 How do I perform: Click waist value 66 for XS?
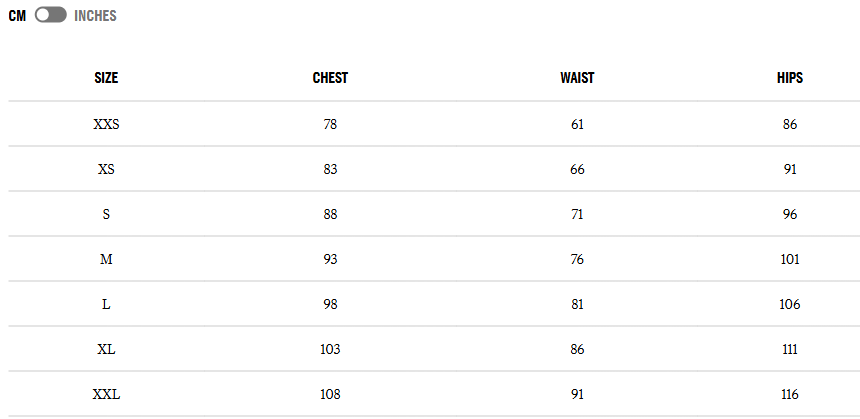pyautogui.click(x=577, y=170)
